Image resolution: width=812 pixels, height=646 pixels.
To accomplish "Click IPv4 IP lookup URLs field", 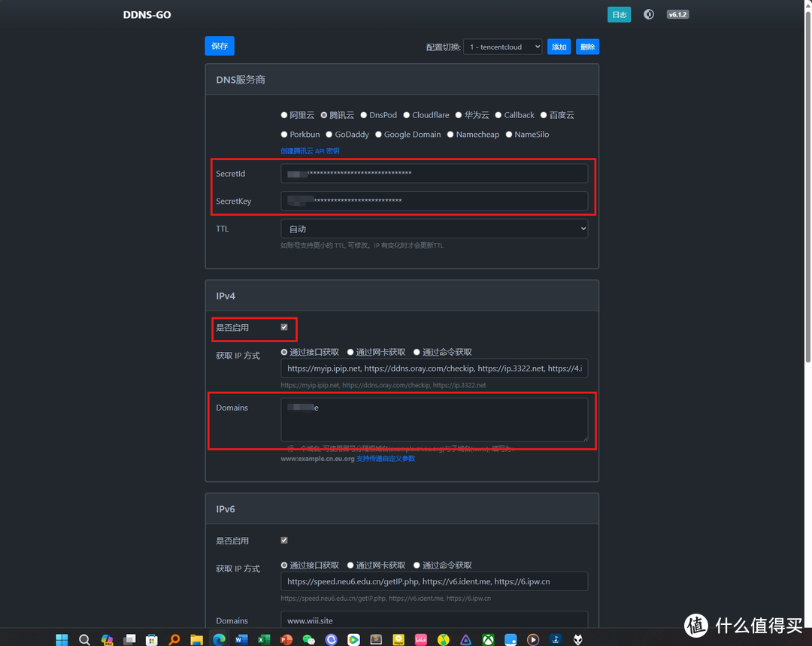I will tap(434, 368).
